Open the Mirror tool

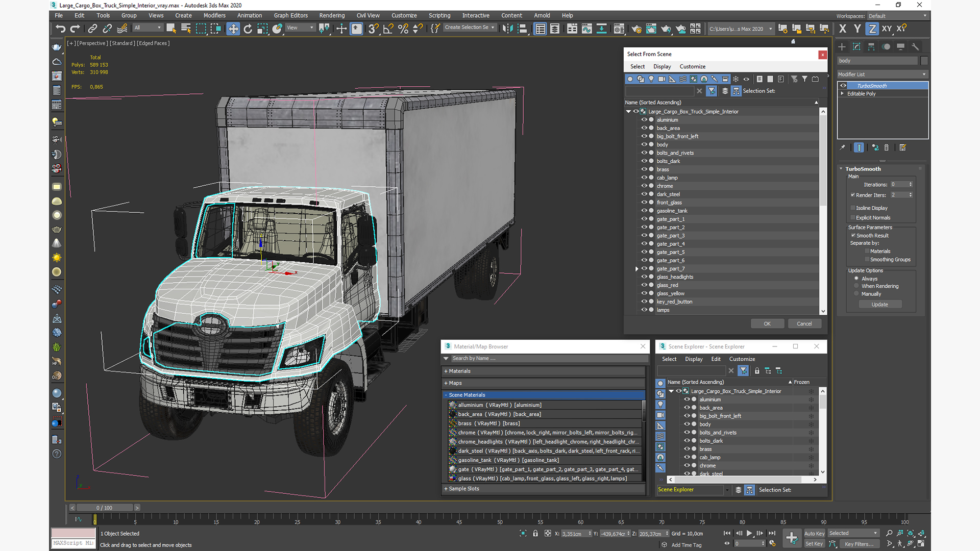(507, 29)
